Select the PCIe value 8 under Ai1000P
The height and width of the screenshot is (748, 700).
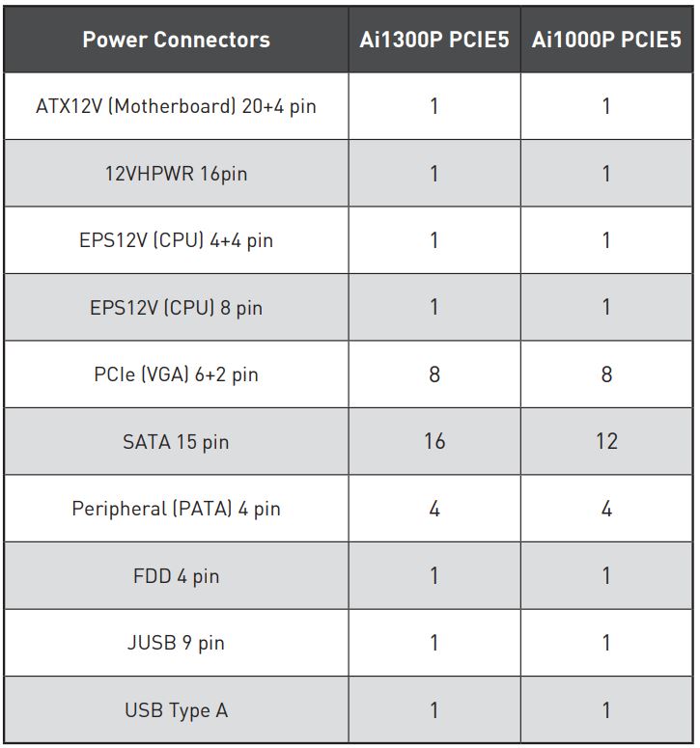tap(606, 374)
